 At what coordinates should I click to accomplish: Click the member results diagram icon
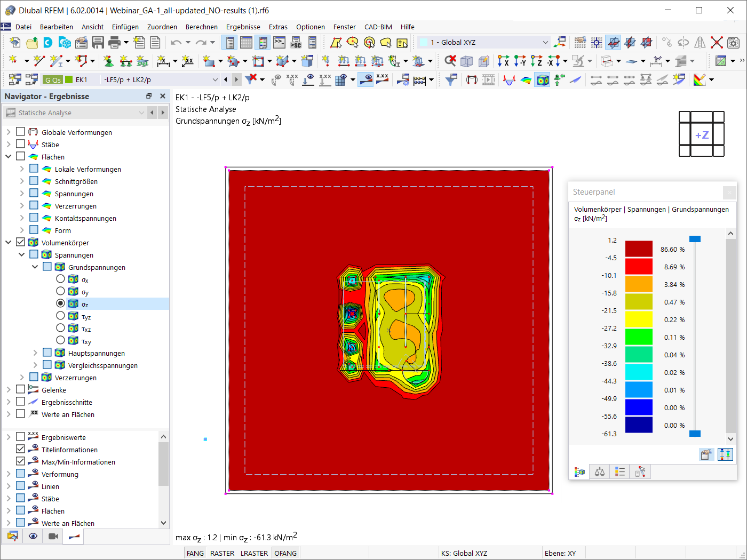click(x=510, y=79)
